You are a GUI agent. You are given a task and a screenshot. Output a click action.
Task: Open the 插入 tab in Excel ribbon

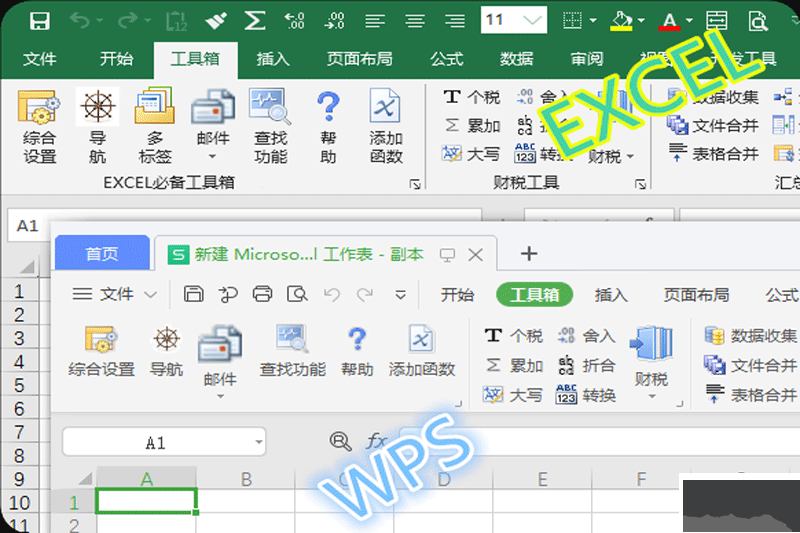[x=273, y=59]
